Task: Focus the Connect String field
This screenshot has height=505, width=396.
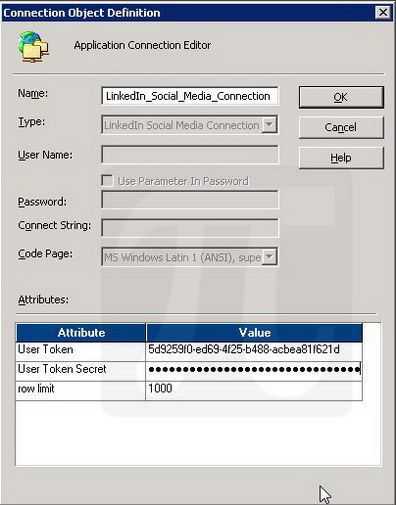Action: click(190, 228)
